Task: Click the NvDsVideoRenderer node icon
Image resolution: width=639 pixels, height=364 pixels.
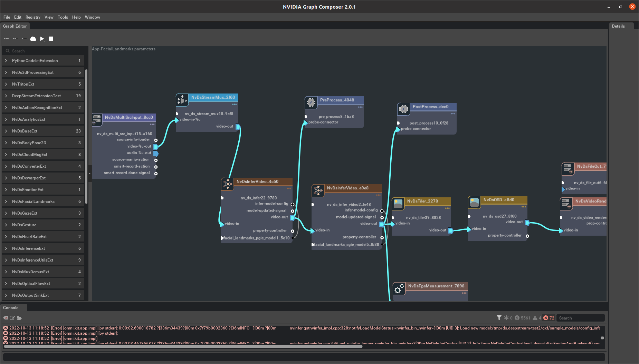Action: [566, 204]
